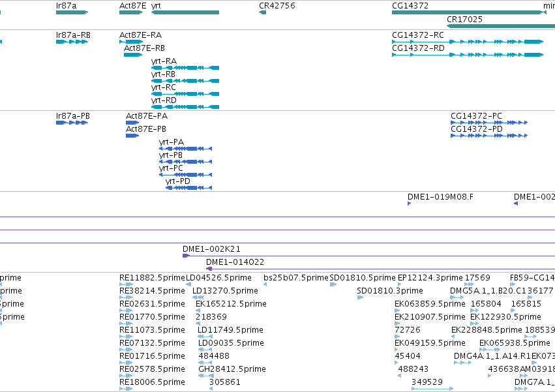Select the CG14372-PC protein label
This screenshot has height=392, width=555.
click(x=477, y=116)
